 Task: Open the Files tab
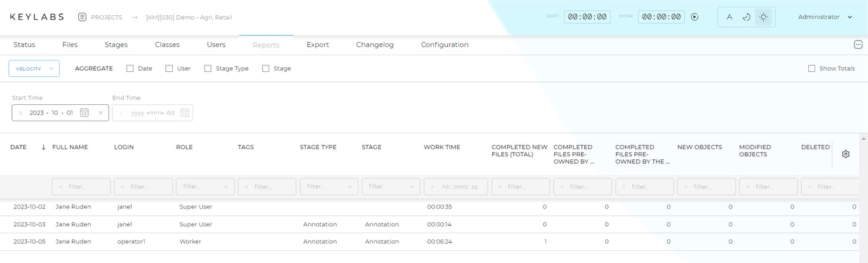[x=70, y=44]
